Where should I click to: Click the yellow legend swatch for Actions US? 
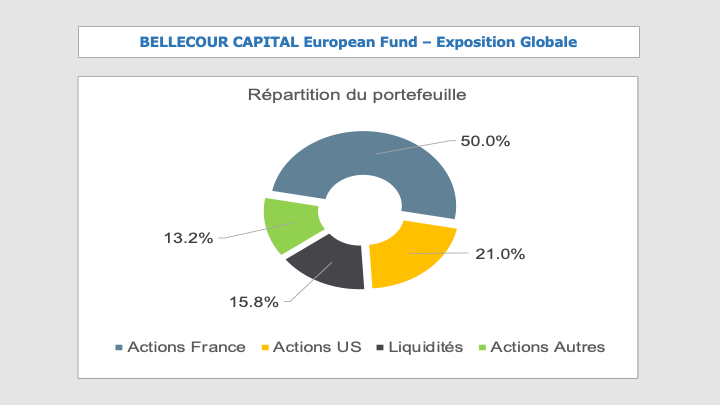point(265,348)
